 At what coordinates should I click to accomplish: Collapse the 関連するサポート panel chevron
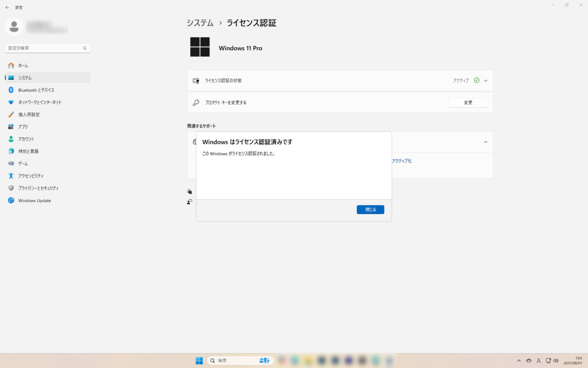coord(486,142)
